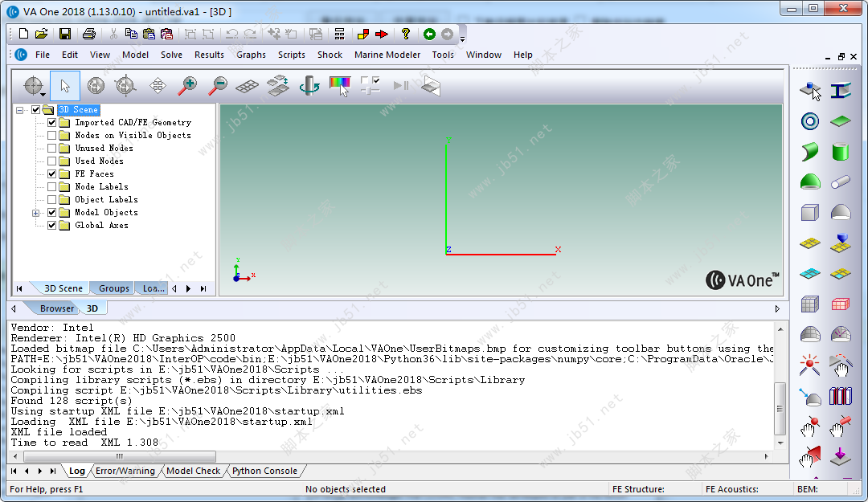Switch to the Browser tab
This screenshot has width=868, height=502.
(56, 308)
